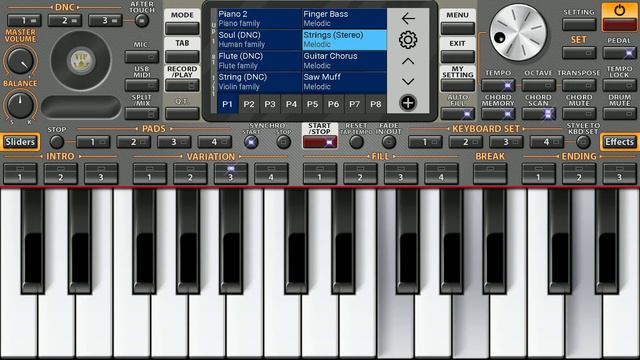Viewport: 640px width, 360px height.
Task: Activate the DNC 3 button
Action: pyautogui.click(x=105, y=20)
